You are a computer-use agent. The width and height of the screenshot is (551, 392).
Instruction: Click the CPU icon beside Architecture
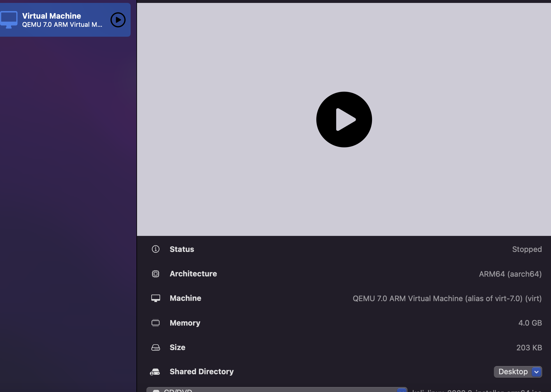point(156,274)
